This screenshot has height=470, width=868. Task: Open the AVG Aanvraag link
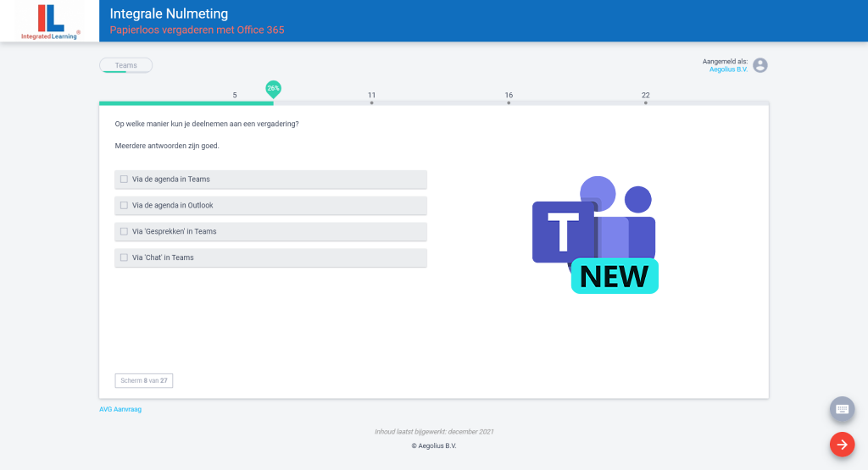click(x=120, y=409)
